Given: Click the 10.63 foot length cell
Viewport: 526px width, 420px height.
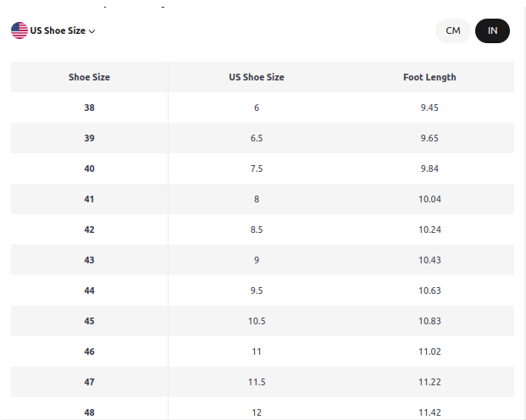Looking at the screenshot, I should tap(429, 290).
